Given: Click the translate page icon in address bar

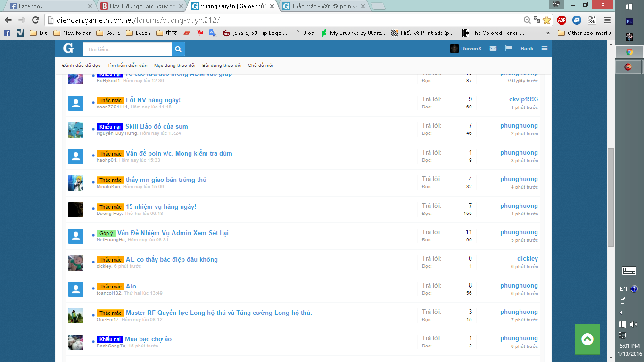Looking at the screenshot, I should click(537, 20).
